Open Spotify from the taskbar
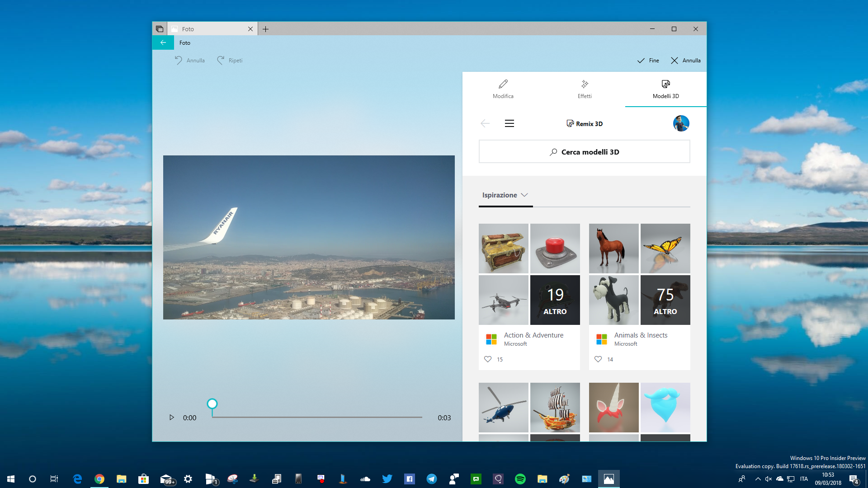 (x=520, y=479)
